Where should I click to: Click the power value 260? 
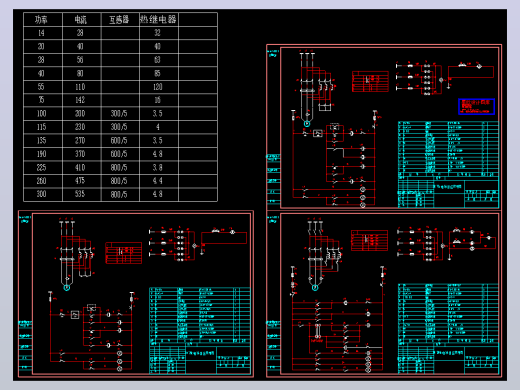tap(41, 181)
